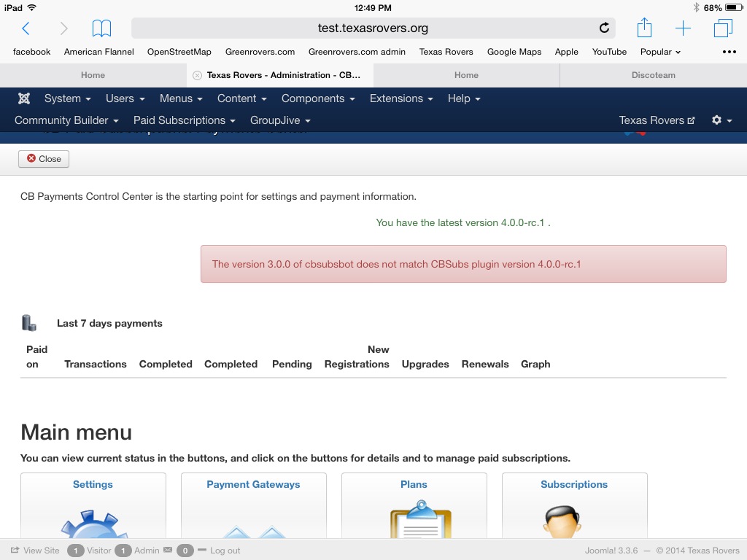Show all tabs with the overlapping squares icon
747x560 pixels.
pos(723,28)
